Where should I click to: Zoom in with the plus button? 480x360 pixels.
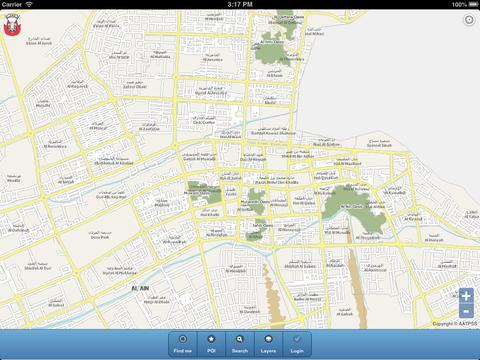466,296
